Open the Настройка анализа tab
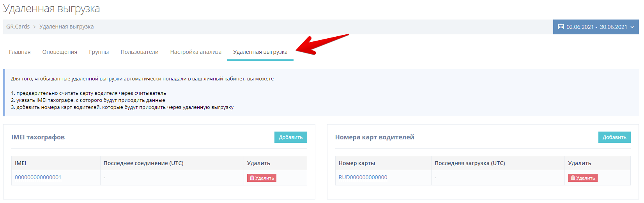 coord(196,52)
